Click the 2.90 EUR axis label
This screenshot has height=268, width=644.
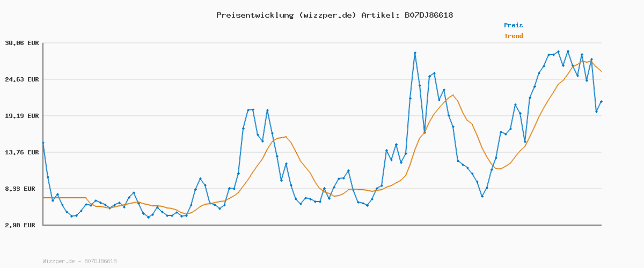[x=22, y=225]
